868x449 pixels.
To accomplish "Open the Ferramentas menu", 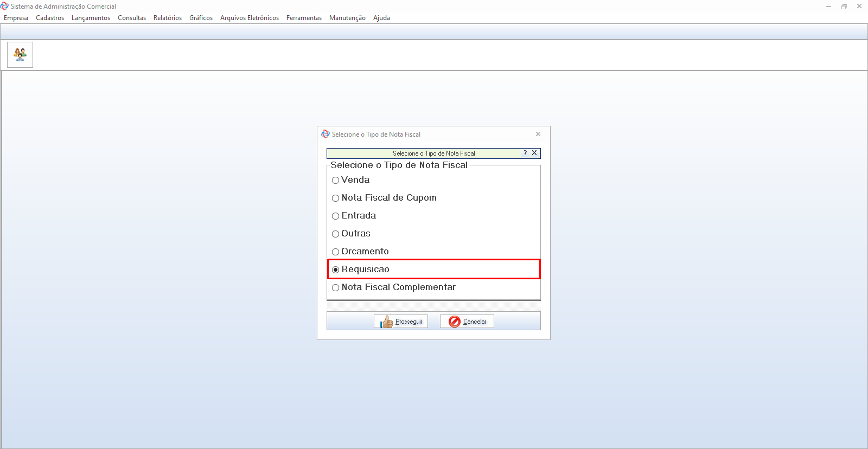I will click(x=304, y=18).
